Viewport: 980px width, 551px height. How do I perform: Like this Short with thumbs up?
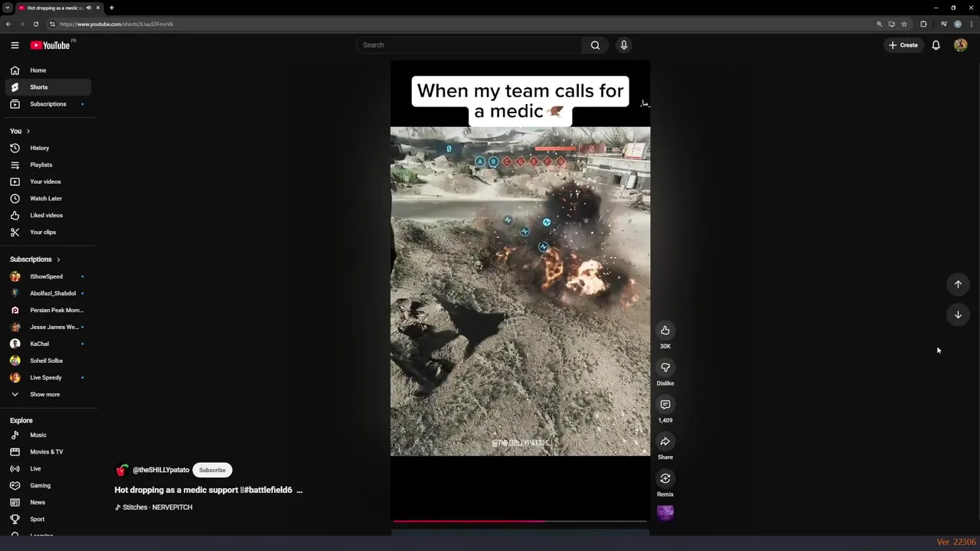coord(665,331)
